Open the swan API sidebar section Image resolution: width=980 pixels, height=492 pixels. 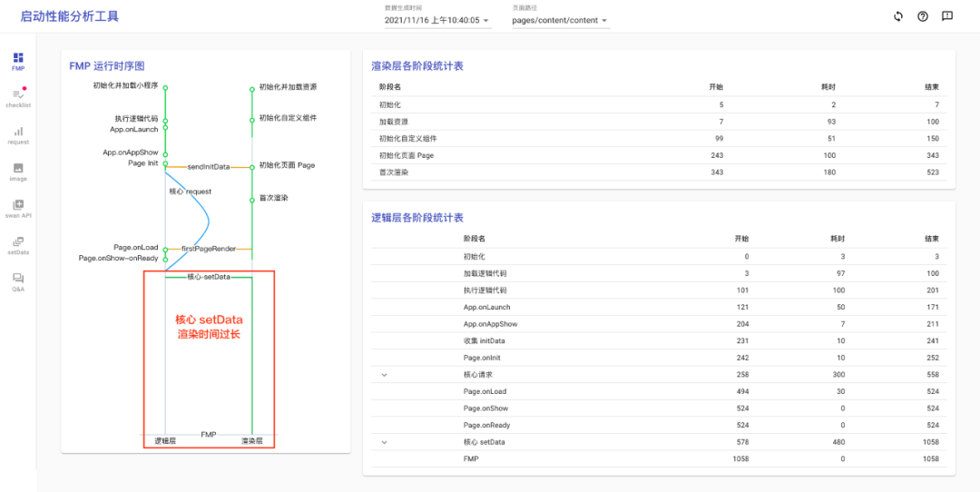click(x=18, y=209)
